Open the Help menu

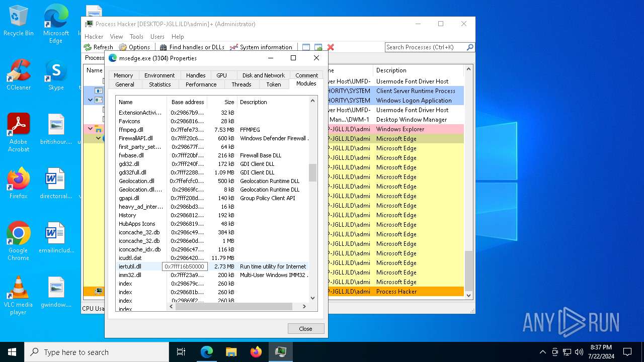(x=178, y=37)
